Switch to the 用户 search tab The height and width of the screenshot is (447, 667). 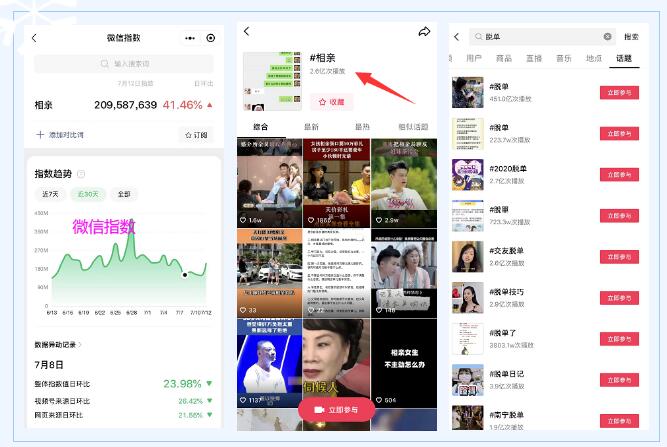click(x=474, y=59)
